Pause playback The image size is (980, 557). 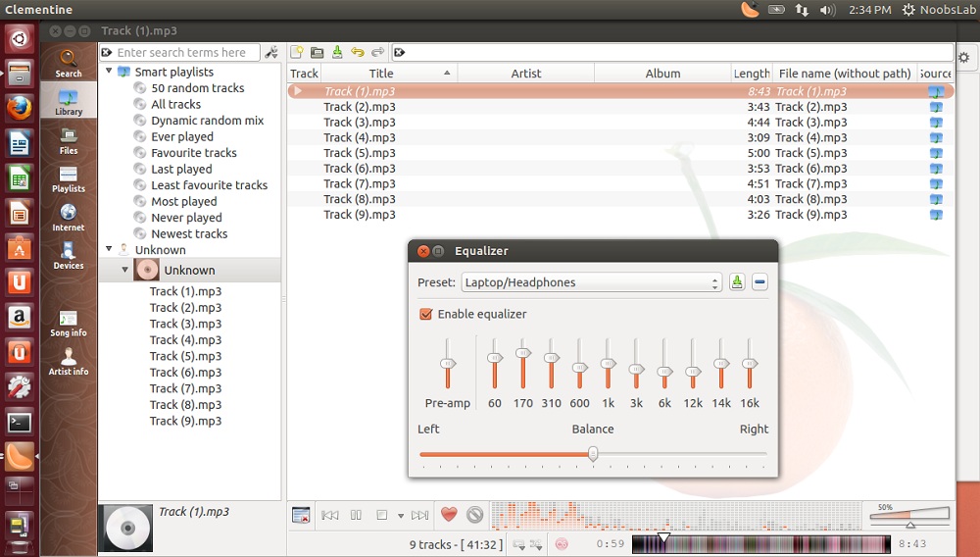coord(356,515)
